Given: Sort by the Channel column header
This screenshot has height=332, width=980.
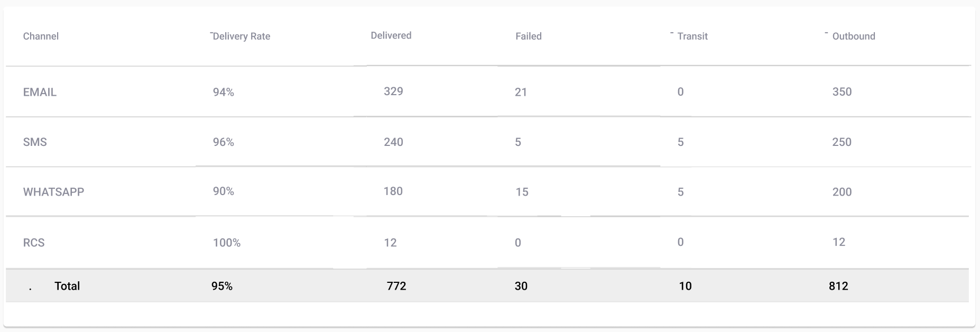Looking at the screenshot, I should tap(41, 36).
